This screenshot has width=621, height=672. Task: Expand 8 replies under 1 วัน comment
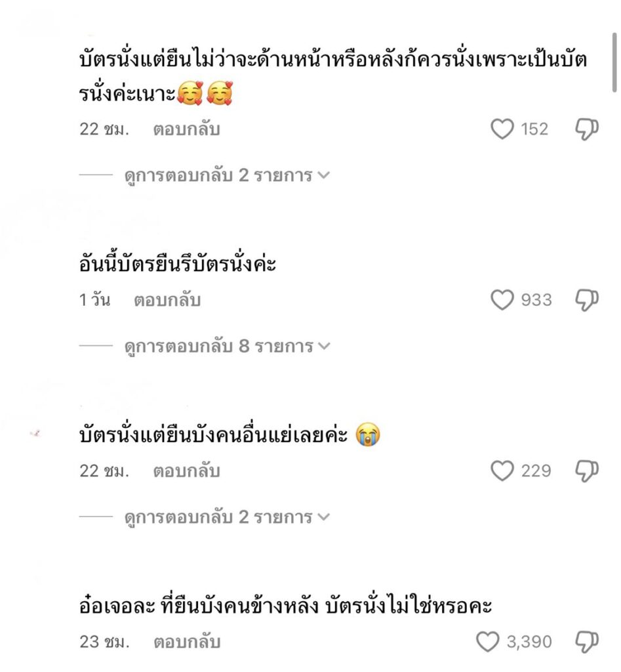tap(226, 346)
